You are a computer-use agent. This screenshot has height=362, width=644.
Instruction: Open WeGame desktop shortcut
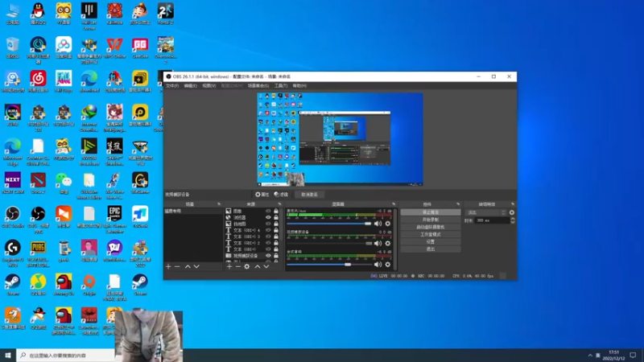point(140,183)
